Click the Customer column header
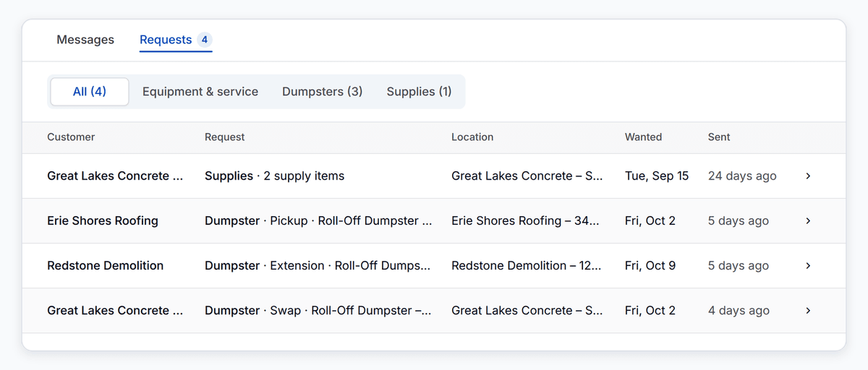The height and width of the screenshot is (370, 868). coord(71,137)
